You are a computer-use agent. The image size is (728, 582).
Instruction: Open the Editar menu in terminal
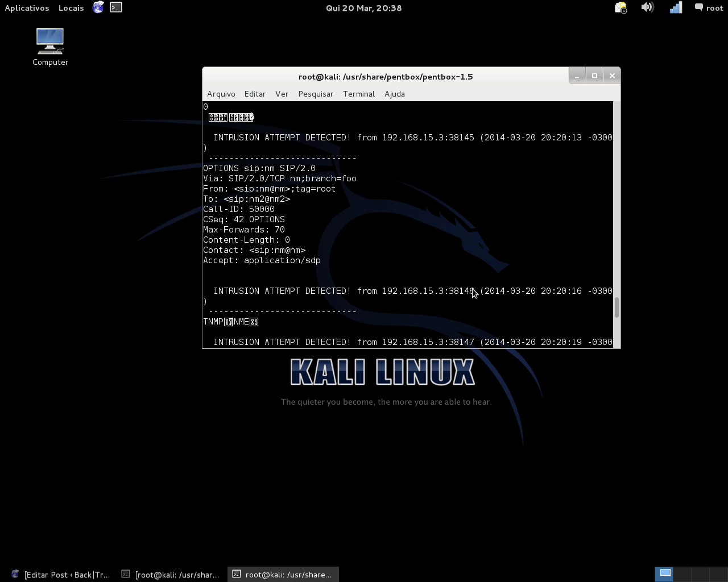click(255, 94)
